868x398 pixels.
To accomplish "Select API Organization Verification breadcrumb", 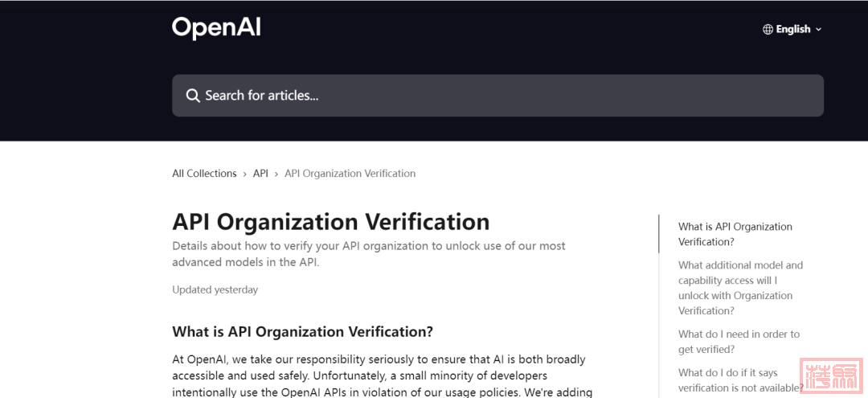I will [x=350, y=173].
